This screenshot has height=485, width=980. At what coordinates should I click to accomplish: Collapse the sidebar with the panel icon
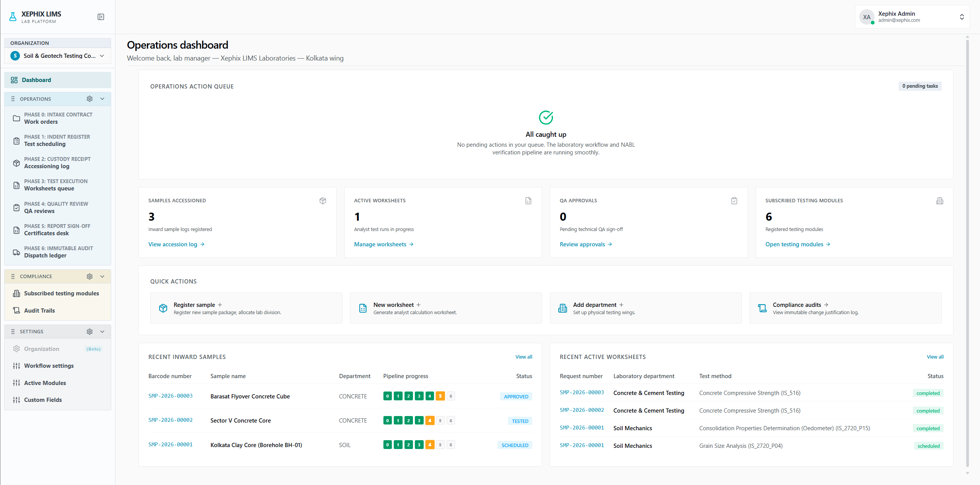pyautogui.click(x=101, y=17)
